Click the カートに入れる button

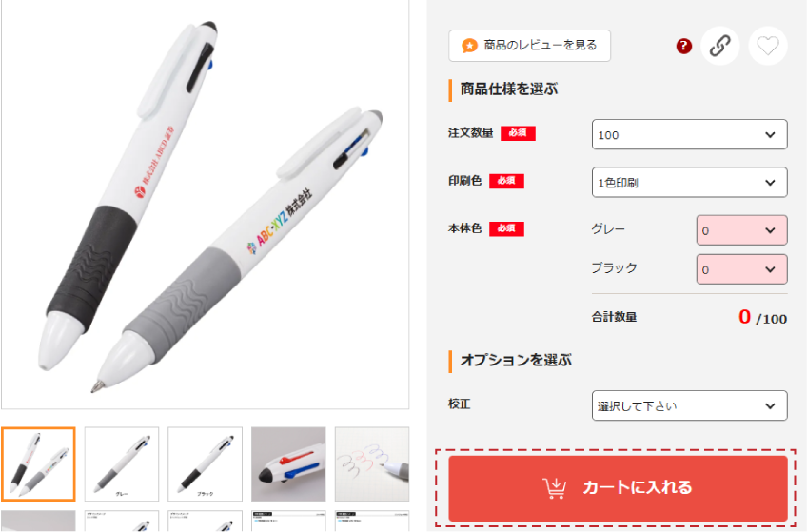(618, 488)
